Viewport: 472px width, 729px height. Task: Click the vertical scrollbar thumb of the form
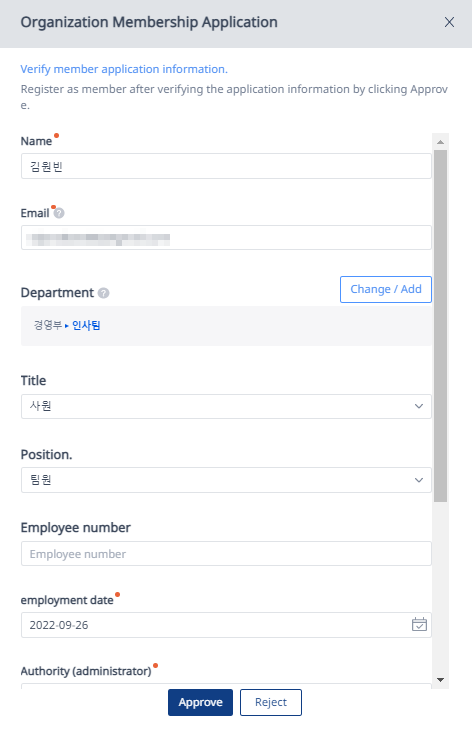point(440,325)
